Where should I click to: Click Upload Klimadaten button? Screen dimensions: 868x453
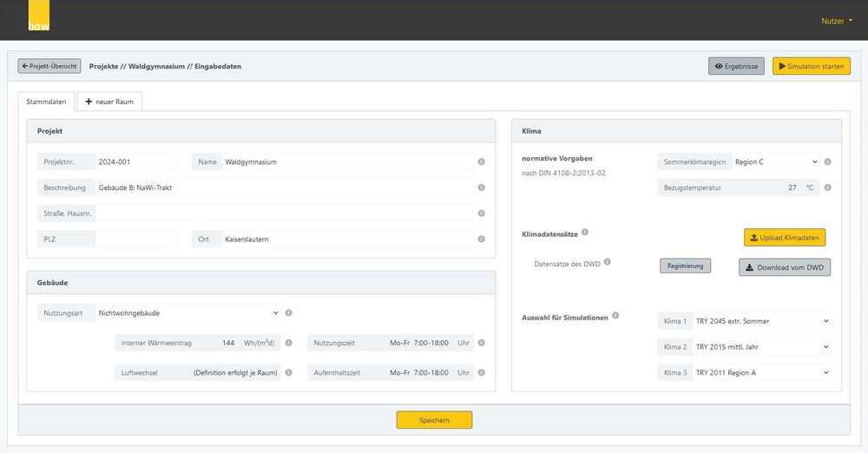pos(785,238)
